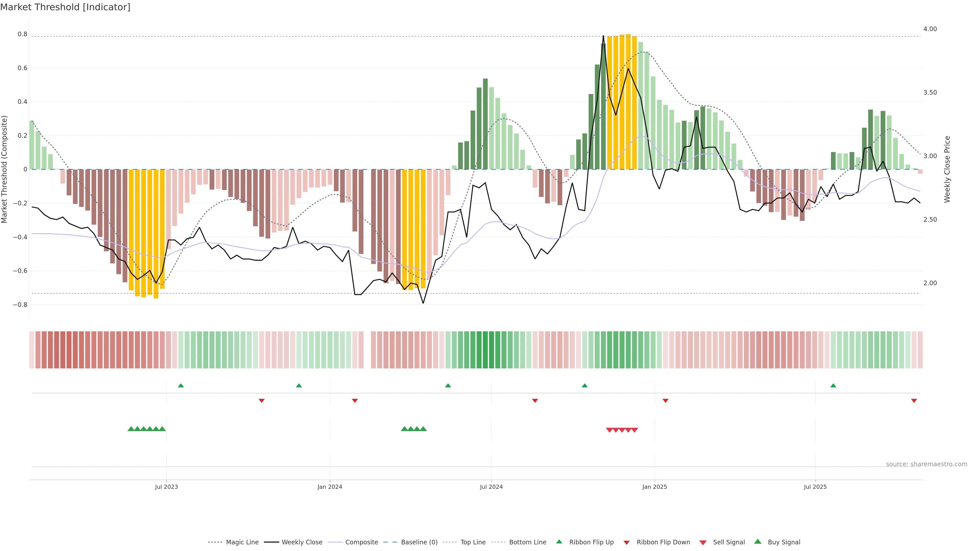
Task: Click the rightmost red ribbon flip down marker
Action: [x=914, y=401]
